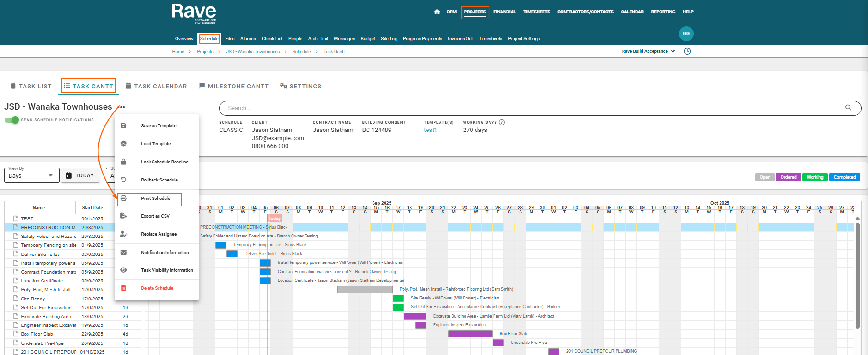This screenshot has width=868, height=355.
Task: Toggle the Working status filter
Action: tap(815, 177)
